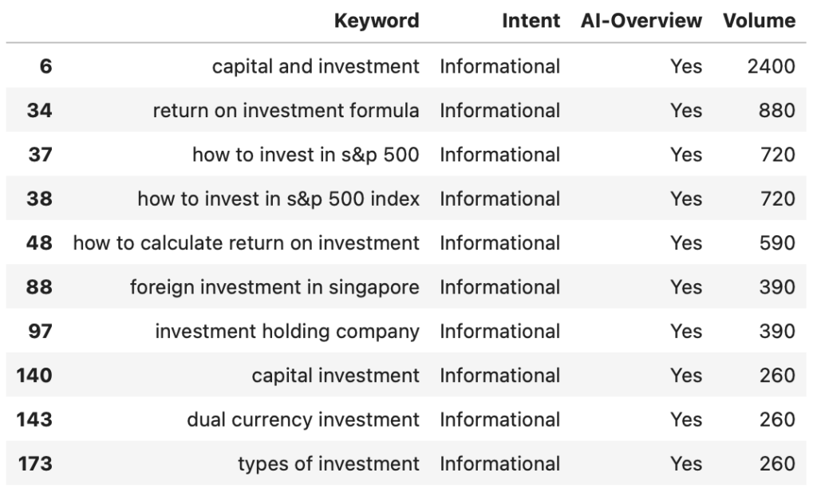Select the 'investment holding company' cell
817x504 pixels.
tap(287, 331)
